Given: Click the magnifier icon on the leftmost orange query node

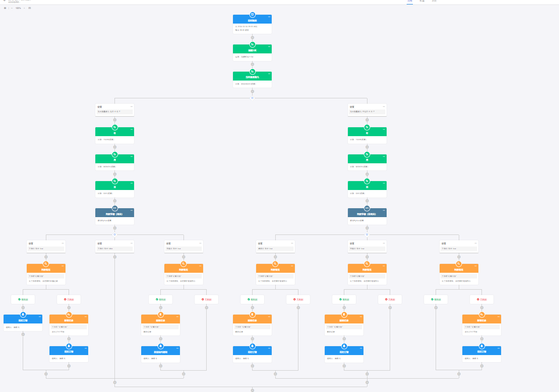Looking at the screenshot, I should click(46, 264).
